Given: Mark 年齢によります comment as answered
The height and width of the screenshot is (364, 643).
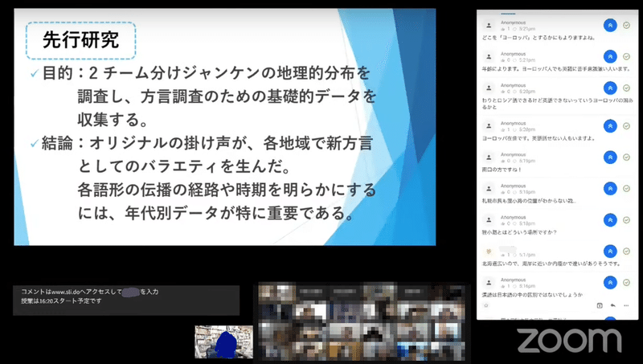Looking at the screenshot, I should [626, 56].
